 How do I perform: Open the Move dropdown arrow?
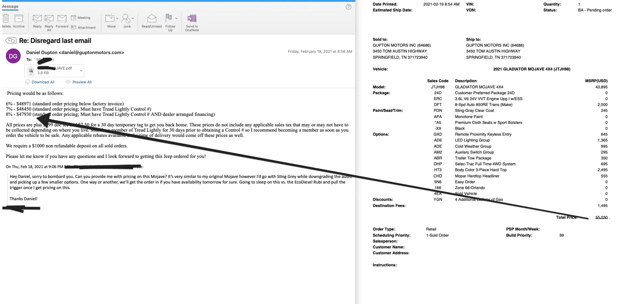[117, 18]
